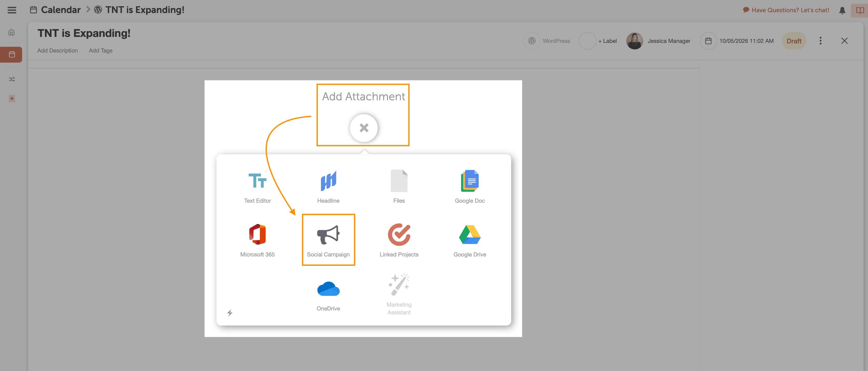Click the lightning bolt icon in the popup
Image resolution: width=868 pixels, height=371 pixels.
point(229,313)
